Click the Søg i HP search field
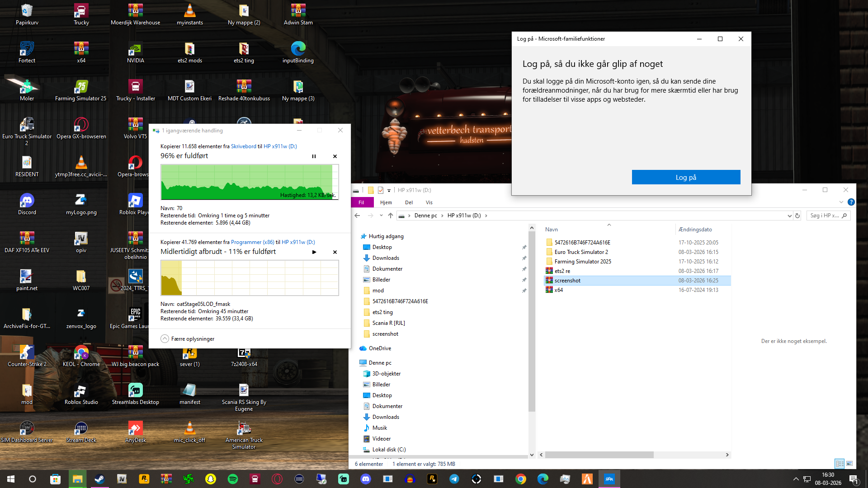Image resolution: width=868 pixels, height=488 pixels. pos(824,216)
